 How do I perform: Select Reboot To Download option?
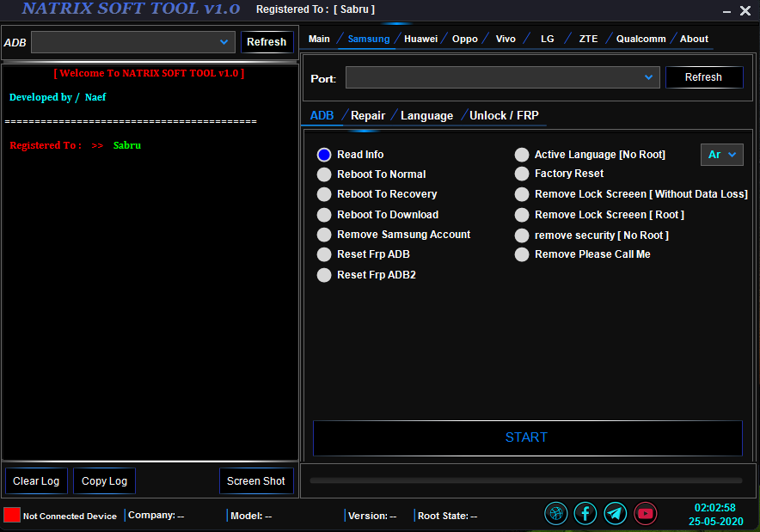324,215
